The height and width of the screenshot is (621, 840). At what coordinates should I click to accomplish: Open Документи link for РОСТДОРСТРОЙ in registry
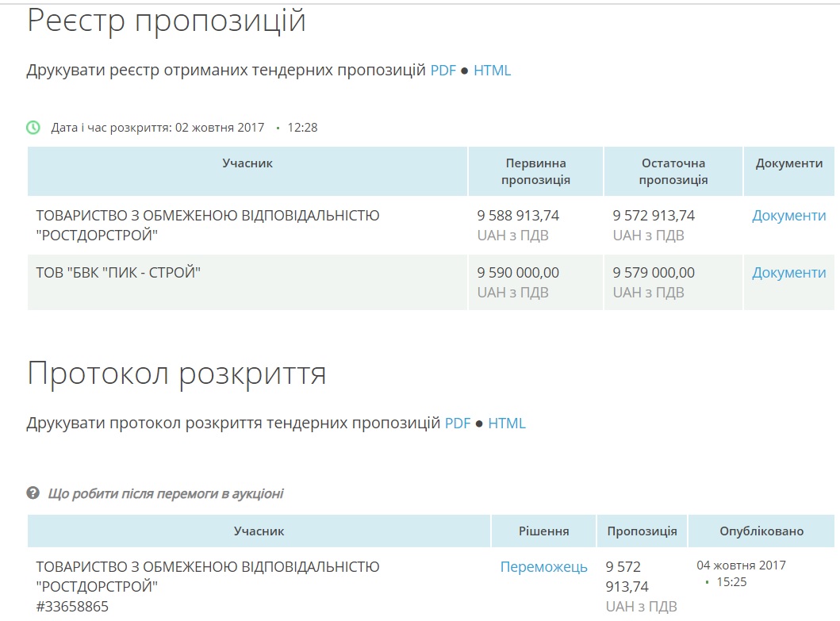(788, 216)
